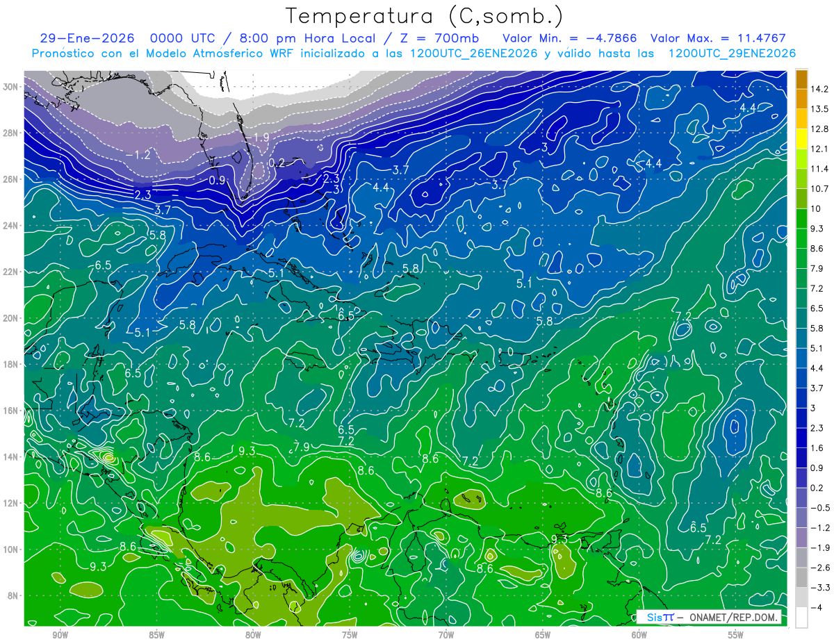Image resolution: width=834 pixels, height=644 pixels.
Task: Select the "Valor Max. = 11.4767" text
Action: click(718, 38)
